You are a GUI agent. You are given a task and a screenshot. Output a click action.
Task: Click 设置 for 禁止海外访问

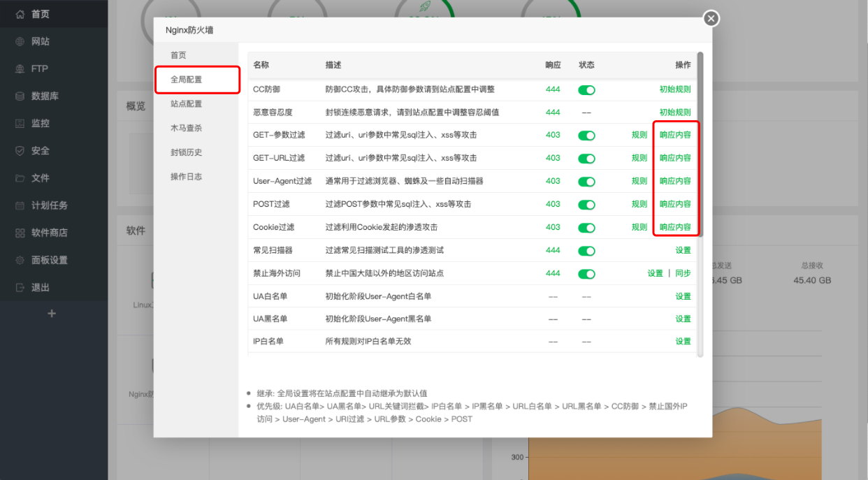coord(655,273)
